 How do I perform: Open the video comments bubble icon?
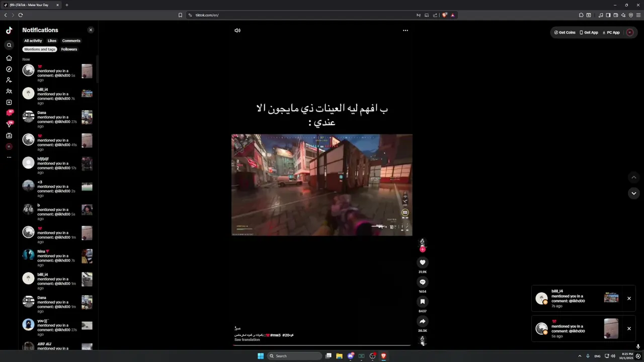point(423,282)
